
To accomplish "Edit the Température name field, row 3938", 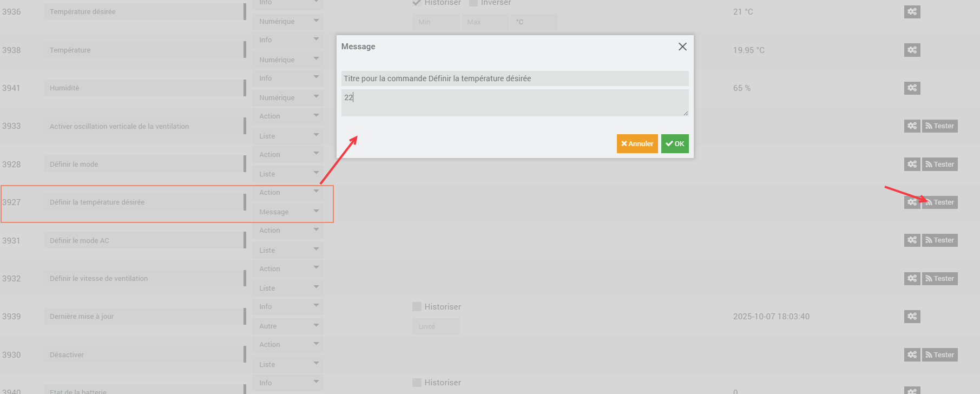I will pos(145,50).
